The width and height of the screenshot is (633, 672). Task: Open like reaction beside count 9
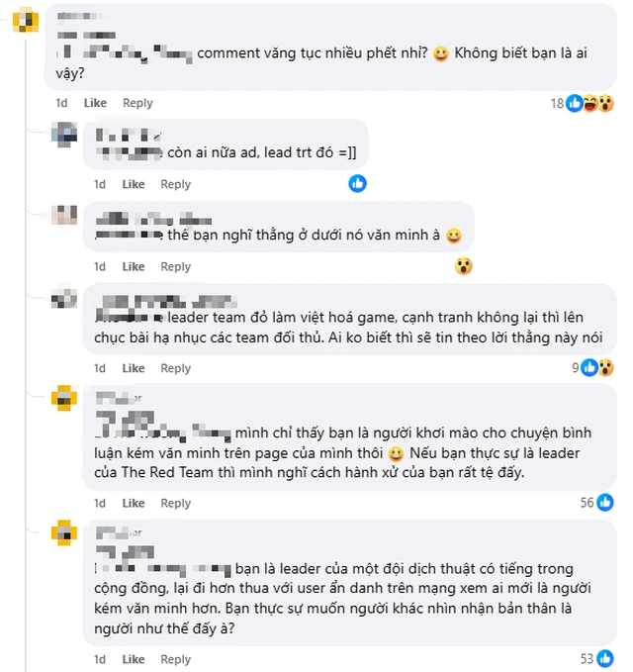tap(589, 368)
